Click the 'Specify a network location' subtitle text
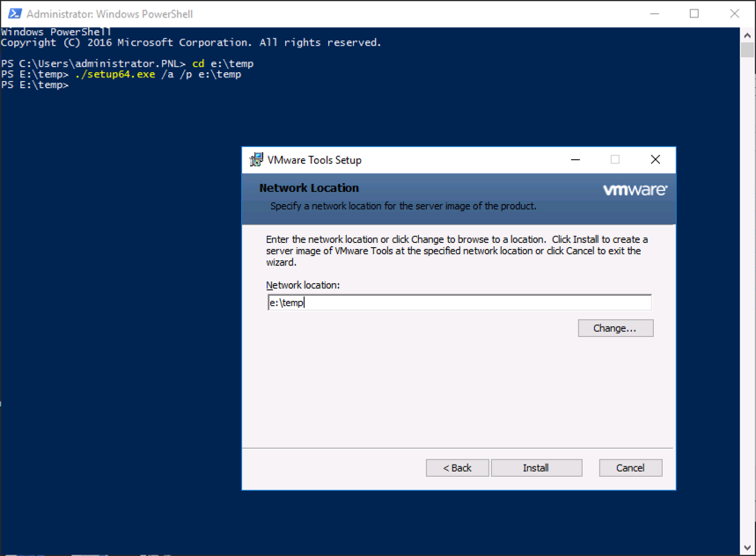This screenshot has height=556, width=756. [403, 206]
